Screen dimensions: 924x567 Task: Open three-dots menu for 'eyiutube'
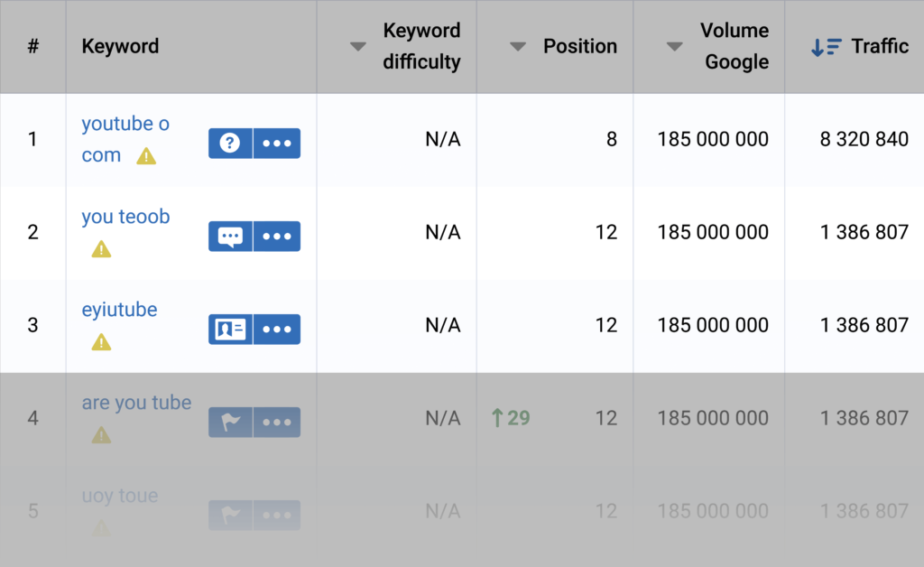(x=277, y=330)
